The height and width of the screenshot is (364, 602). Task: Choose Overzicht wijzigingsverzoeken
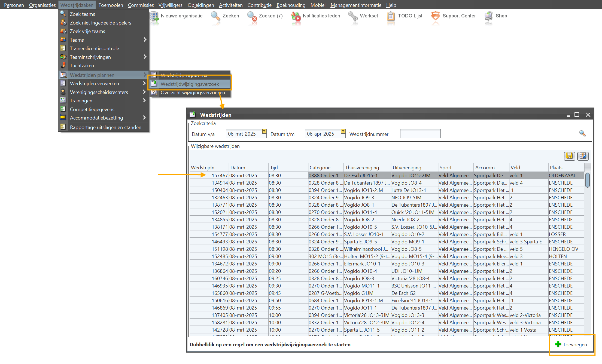(x=192, y=93)
